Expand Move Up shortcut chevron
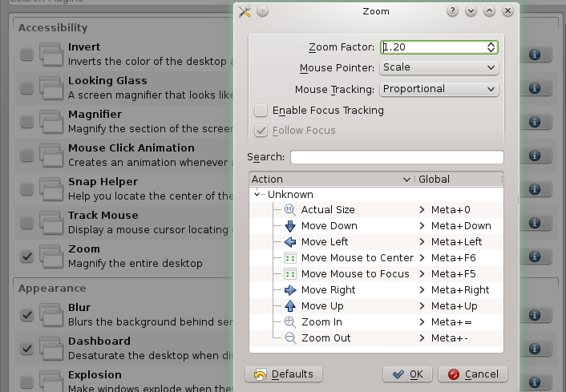Viewport: 566px width, 392px height. click(422, 306)
